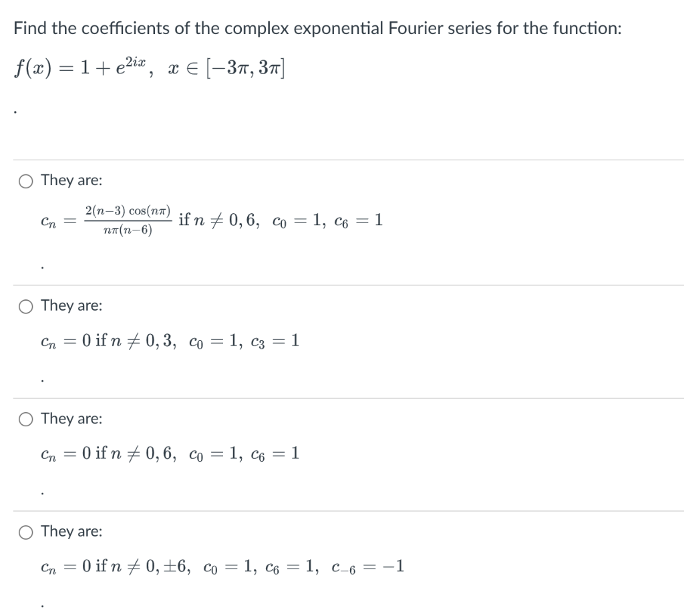This screenshot has height=616, width=684.
Task: Select the condition c6 = 1 in third option
Action: pyautogui.click(x=282, y=454)
